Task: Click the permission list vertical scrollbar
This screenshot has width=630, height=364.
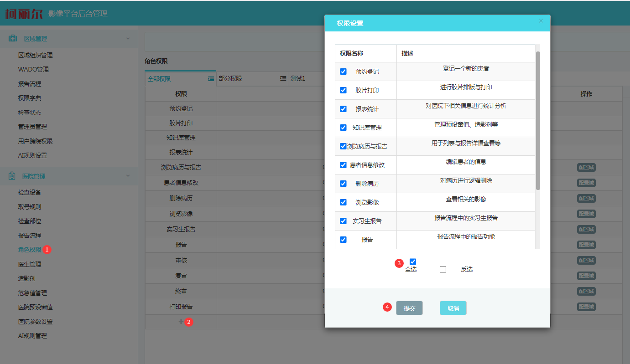Action: [538, 121]
